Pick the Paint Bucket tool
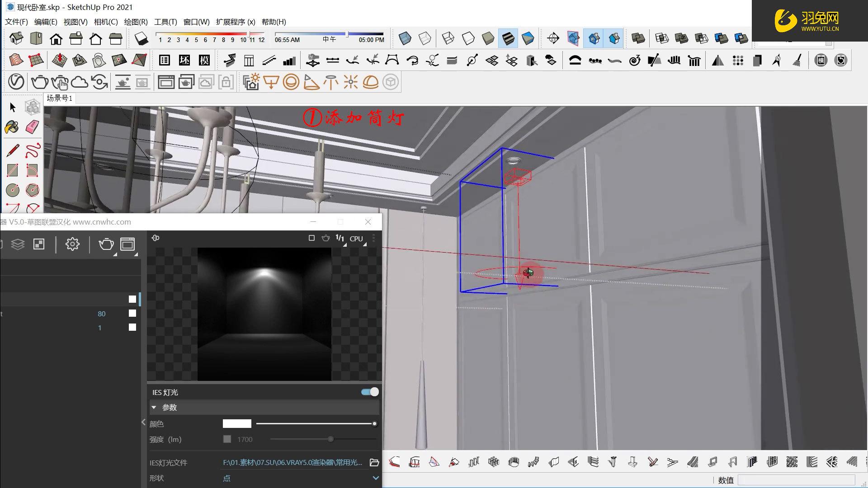Viewport: 868px width, 488px height. point(11,127)
